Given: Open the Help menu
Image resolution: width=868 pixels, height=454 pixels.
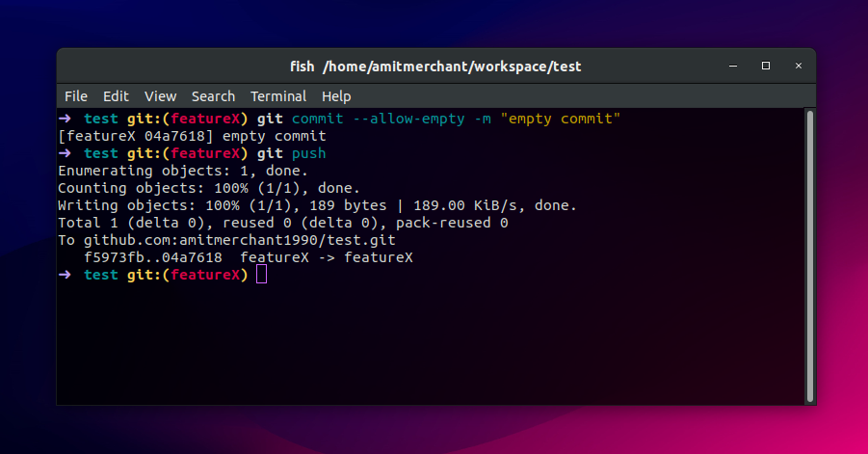Looking at the screenshot, I should tap(336, 96).
